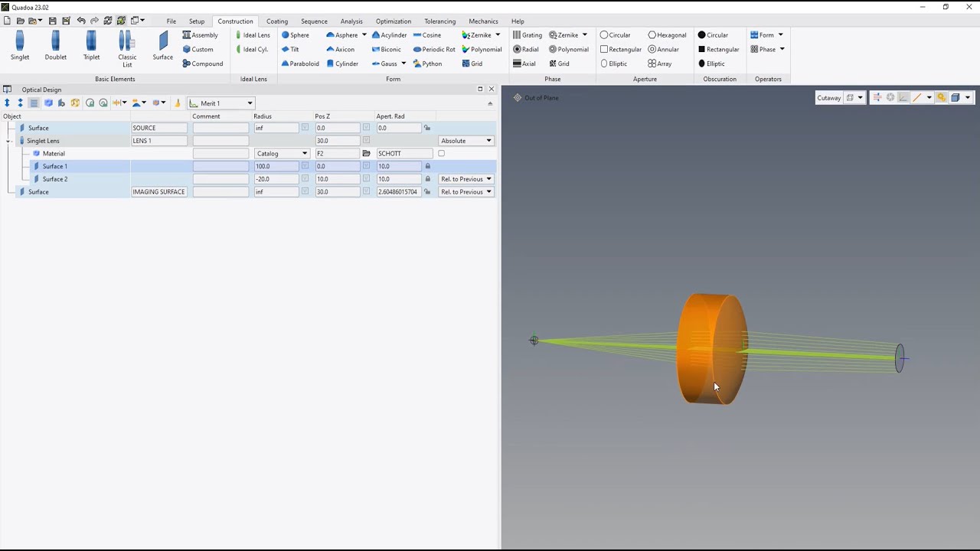The height and width of the screenshot is (551, 980).
Task: Apply the Axicon form
Action: point(341,50)
